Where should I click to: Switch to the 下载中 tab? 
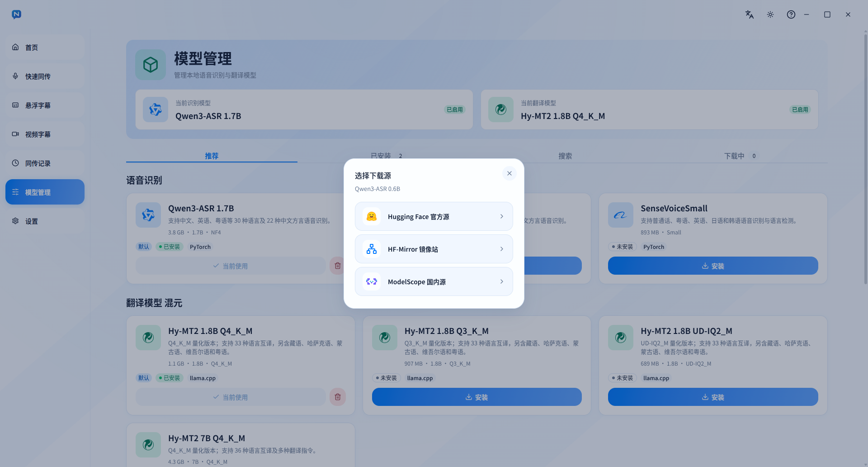(740, 156)
